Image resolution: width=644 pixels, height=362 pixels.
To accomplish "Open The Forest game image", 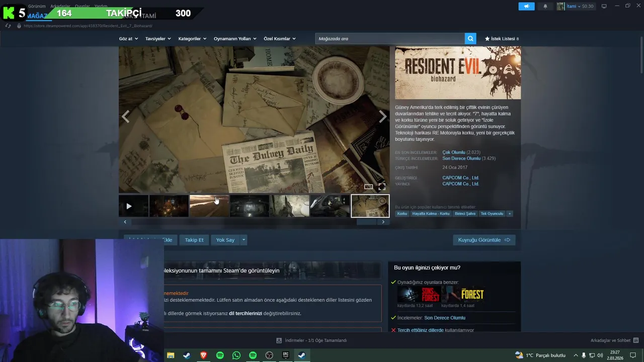I will pos(463,295).
